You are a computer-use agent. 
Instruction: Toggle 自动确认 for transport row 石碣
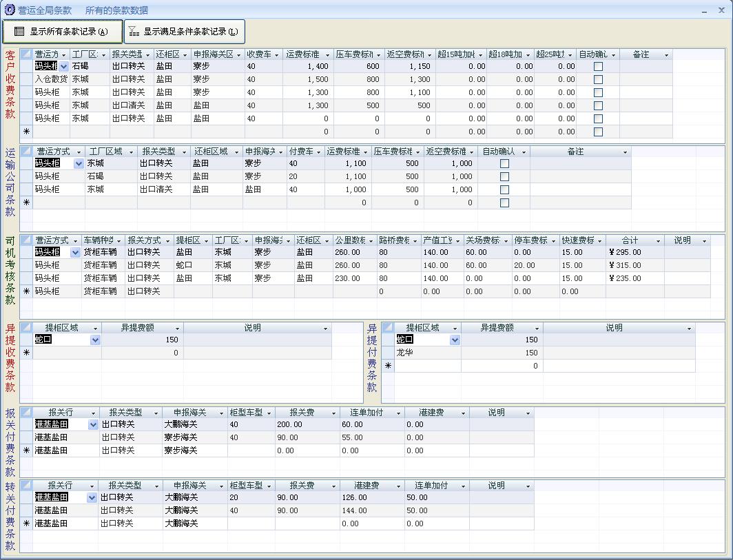(504, 177)
